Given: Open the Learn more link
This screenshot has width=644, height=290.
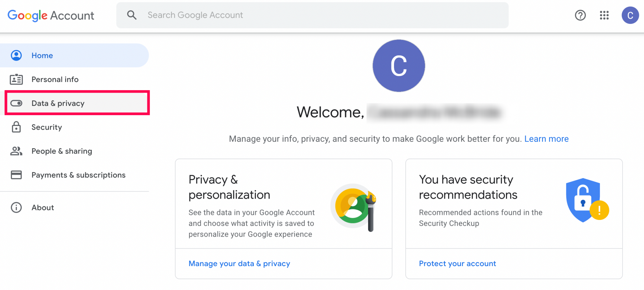Looking at the screenshot, I should point(546,139).
